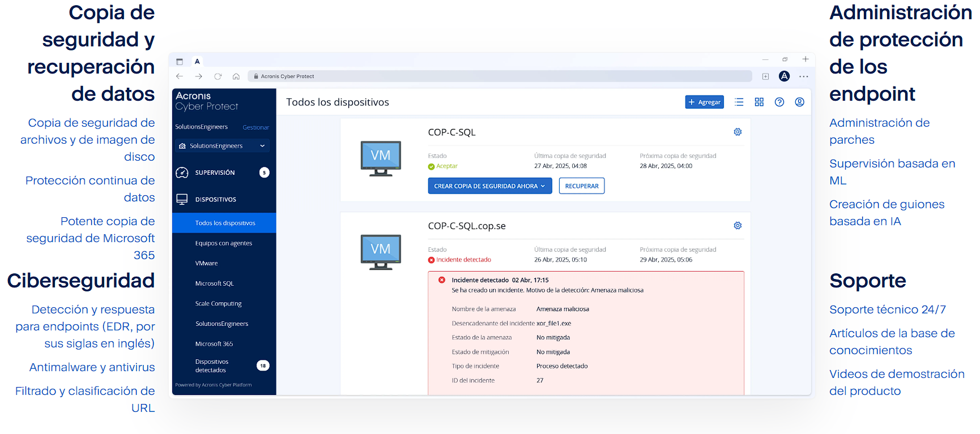Click the Acronis Cyber Protect address bar

pyautogui.click(x=498, y=76)
